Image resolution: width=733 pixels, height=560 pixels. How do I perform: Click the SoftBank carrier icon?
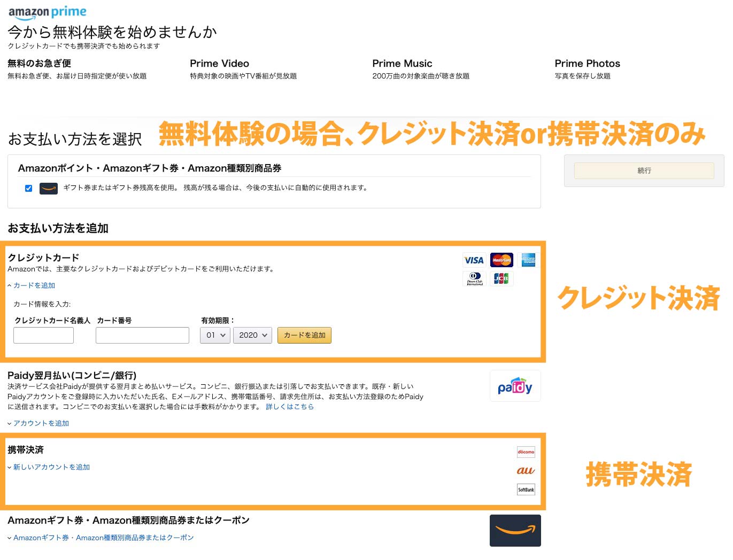coord(526,489)
